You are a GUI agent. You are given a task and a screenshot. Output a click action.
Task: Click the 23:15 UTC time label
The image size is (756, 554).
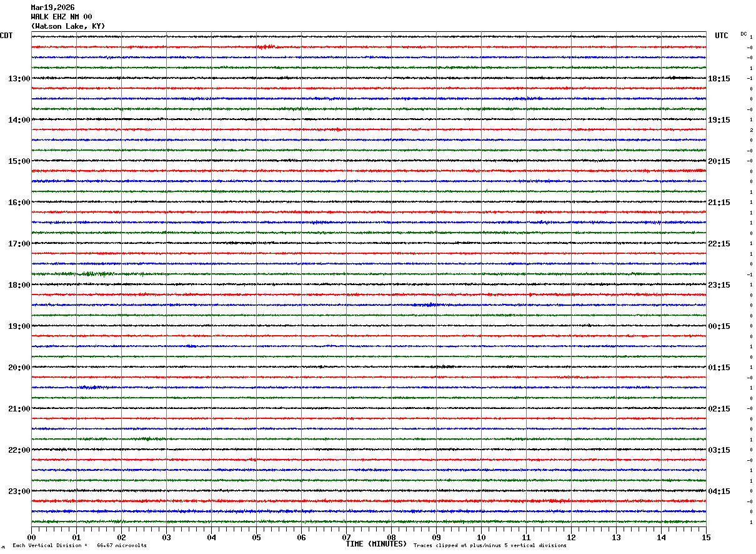[x=719, y=285]
